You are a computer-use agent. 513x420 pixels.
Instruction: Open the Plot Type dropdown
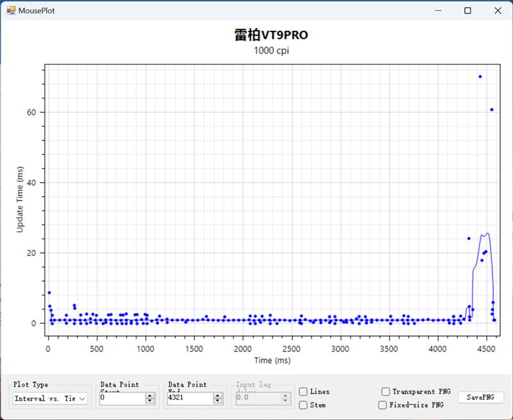51,398
